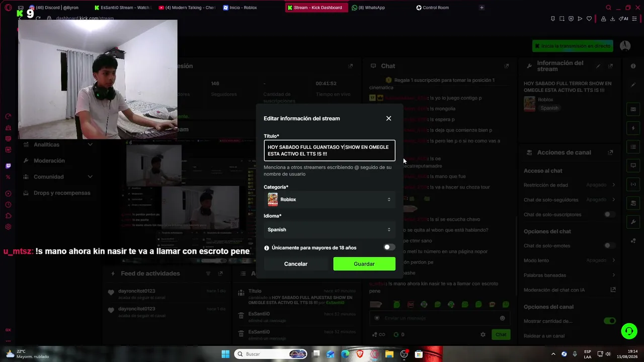Switch to the EsSantii0 Stream tab

pos(123,8)
